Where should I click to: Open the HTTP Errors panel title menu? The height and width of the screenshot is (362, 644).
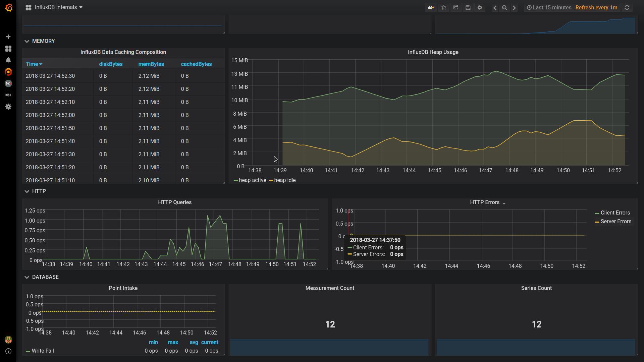coord(487,202)
